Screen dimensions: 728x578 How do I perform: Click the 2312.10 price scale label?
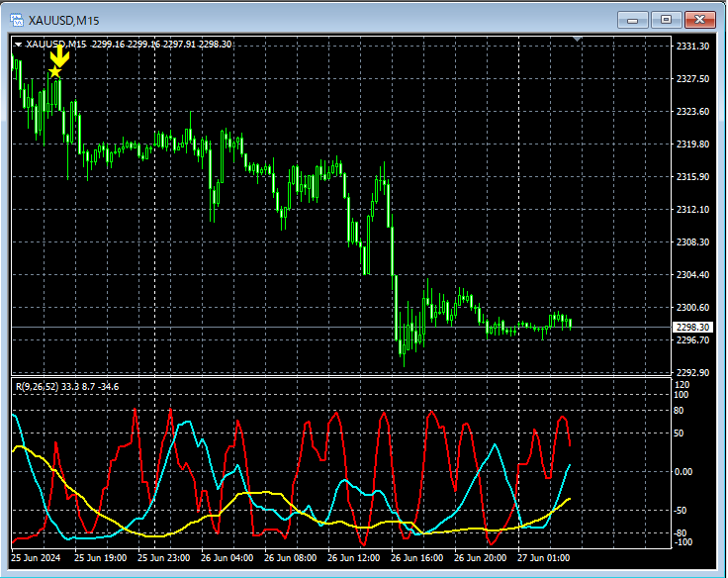[692, 210]
